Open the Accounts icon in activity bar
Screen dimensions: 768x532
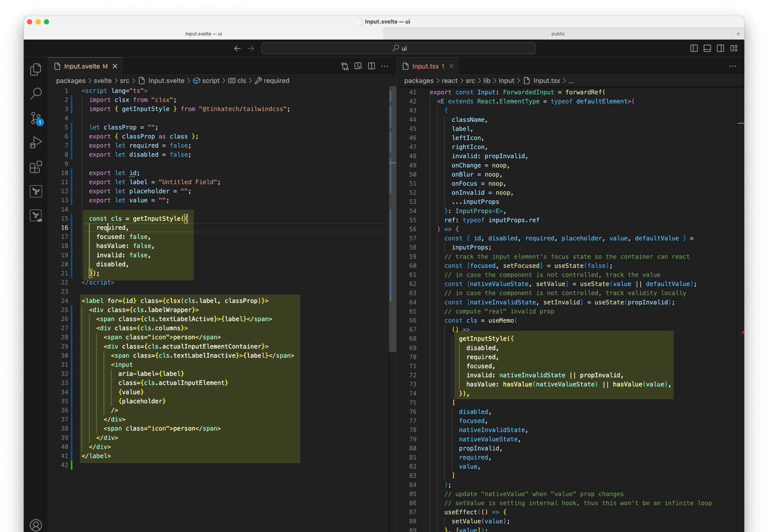pos(36,525)
